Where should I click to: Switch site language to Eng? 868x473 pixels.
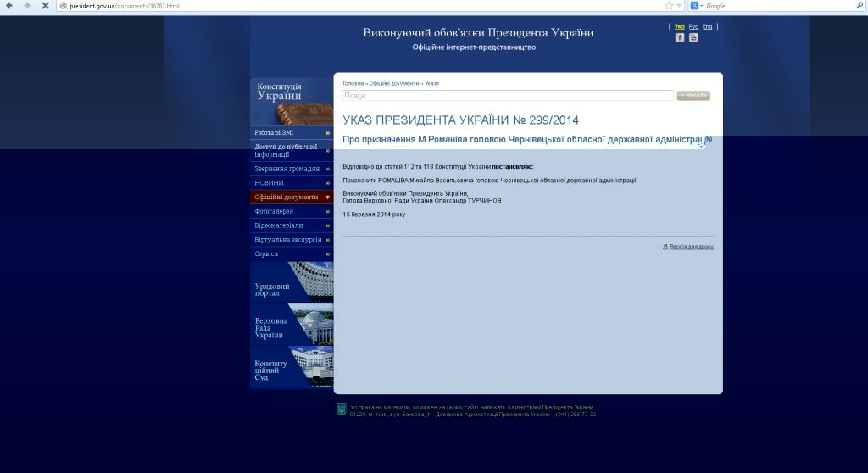tap(708, 27)
